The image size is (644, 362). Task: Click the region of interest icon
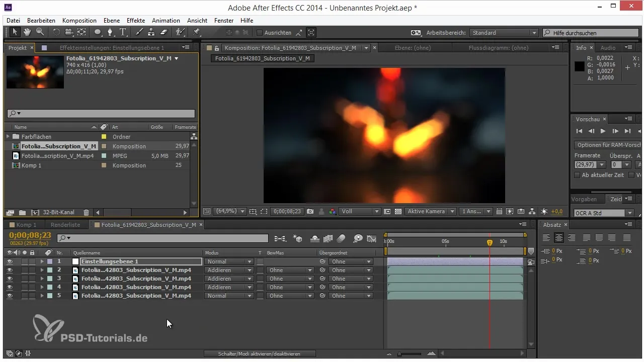pyautogui.click(x=264, y=212)
